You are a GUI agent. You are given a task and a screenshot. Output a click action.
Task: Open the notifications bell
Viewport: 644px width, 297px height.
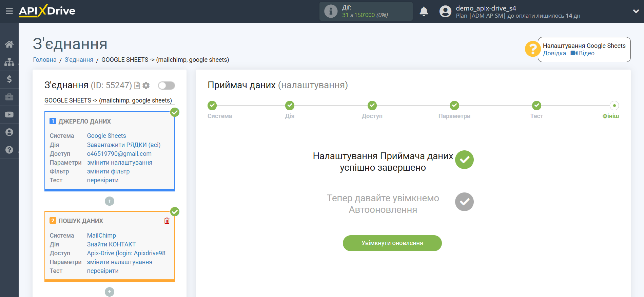[x=424, y=12]
